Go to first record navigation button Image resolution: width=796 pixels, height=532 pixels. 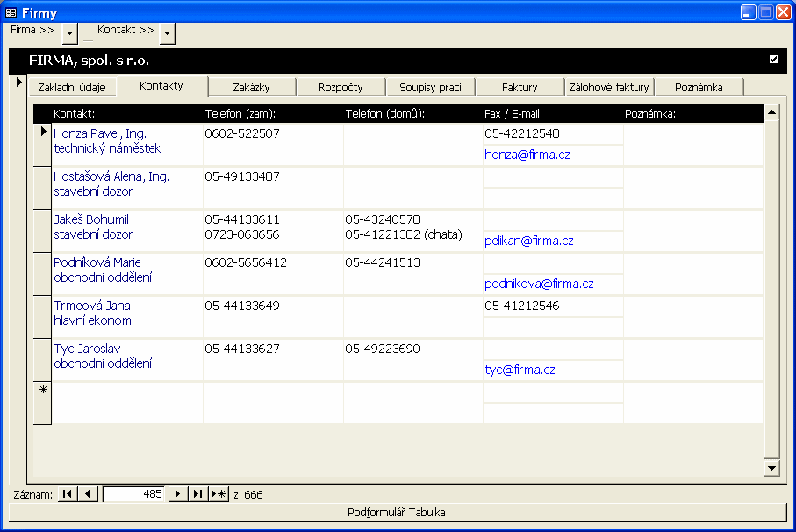click(68, 494)
